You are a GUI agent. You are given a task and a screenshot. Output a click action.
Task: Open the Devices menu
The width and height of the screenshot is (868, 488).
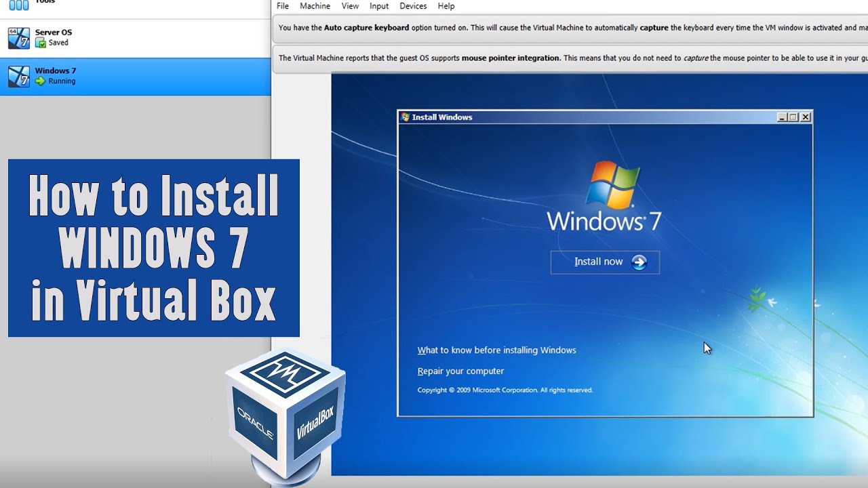413,6
